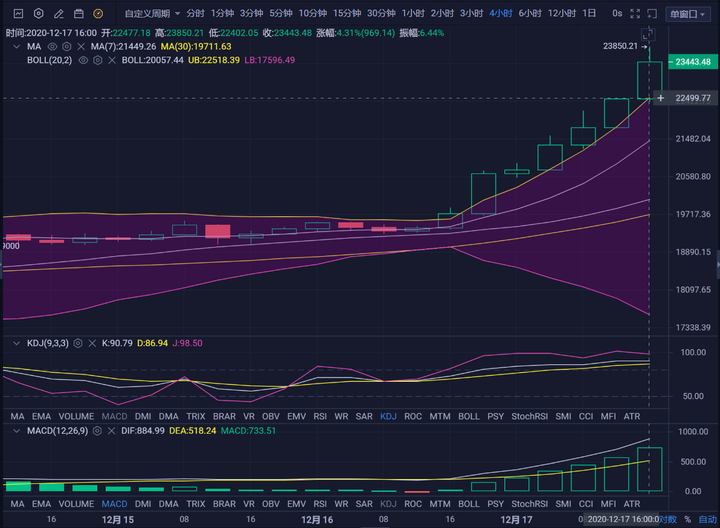The height and width of the screenshot is (528, 720).
Task: Select SAR in the KDJ pane indicator list
Action: tap(364, 416)
